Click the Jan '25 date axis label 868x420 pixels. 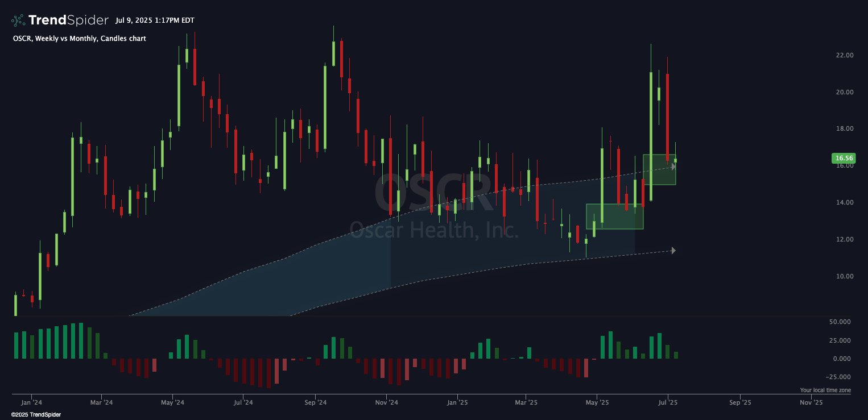tap(457, 402)
